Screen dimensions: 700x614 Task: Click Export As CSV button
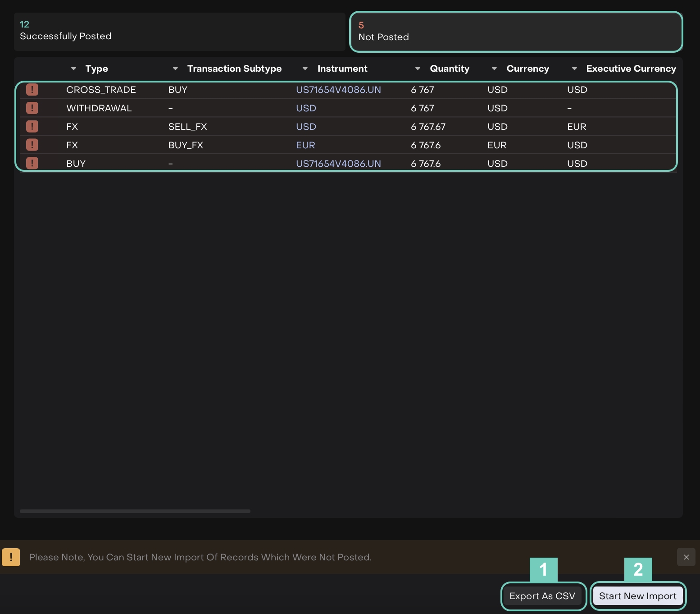[542, 596]
